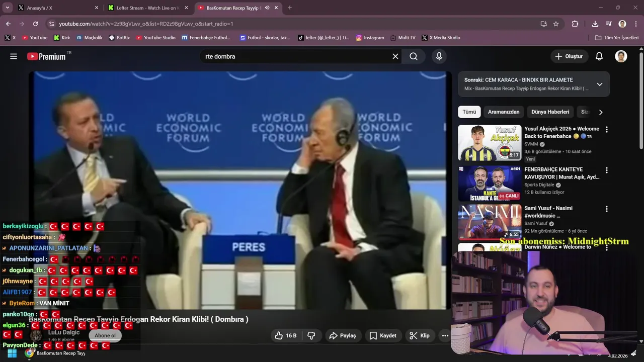Open the Multi TV bookmark
Screen dimensions: 644x362
(x=402, y=38)
